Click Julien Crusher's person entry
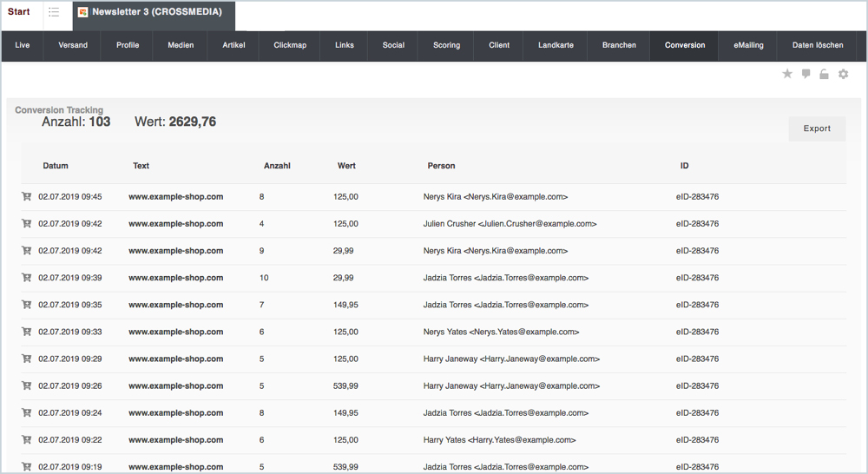This screenshot has width=868, height=474. point(510,224)
